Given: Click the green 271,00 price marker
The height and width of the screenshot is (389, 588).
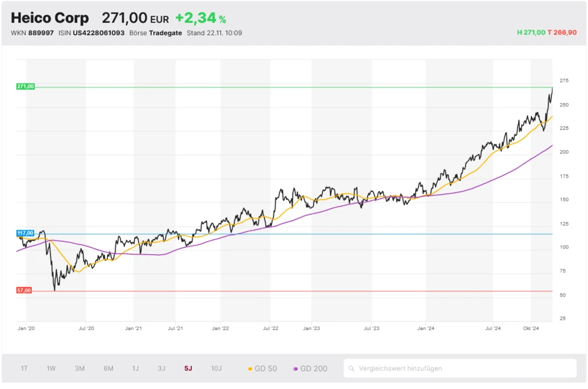Looking at the screenshot, I should 26,87.
